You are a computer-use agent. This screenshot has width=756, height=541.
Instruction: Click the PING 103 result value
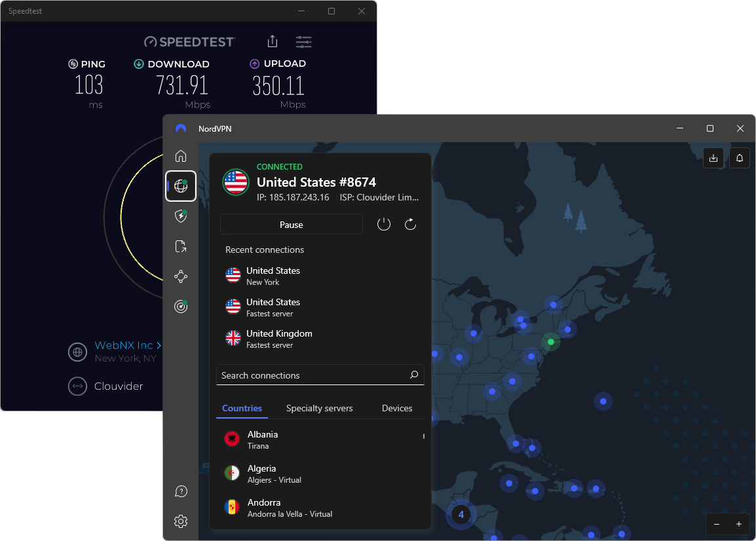[x=88, y=85]
